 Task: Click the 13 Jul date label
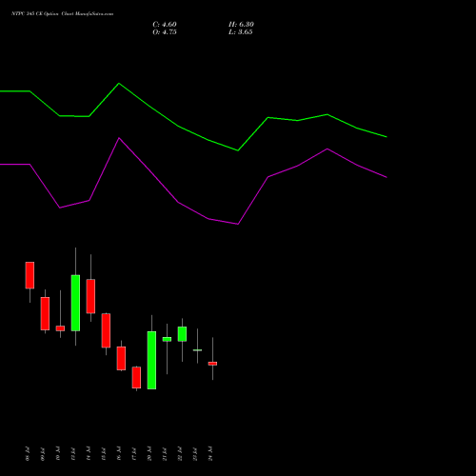pyautogui.click(x=73, y=454)
